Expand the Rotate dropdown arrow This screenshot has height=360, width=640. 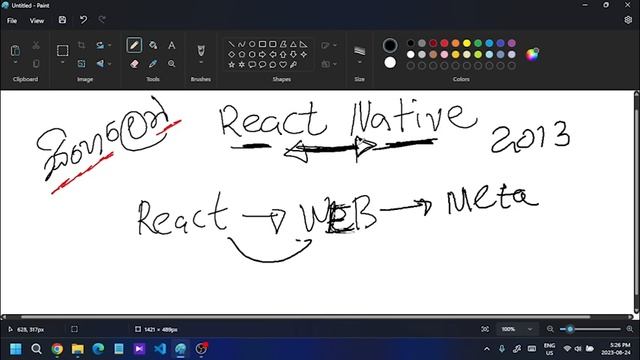click(x=109, y=45)
